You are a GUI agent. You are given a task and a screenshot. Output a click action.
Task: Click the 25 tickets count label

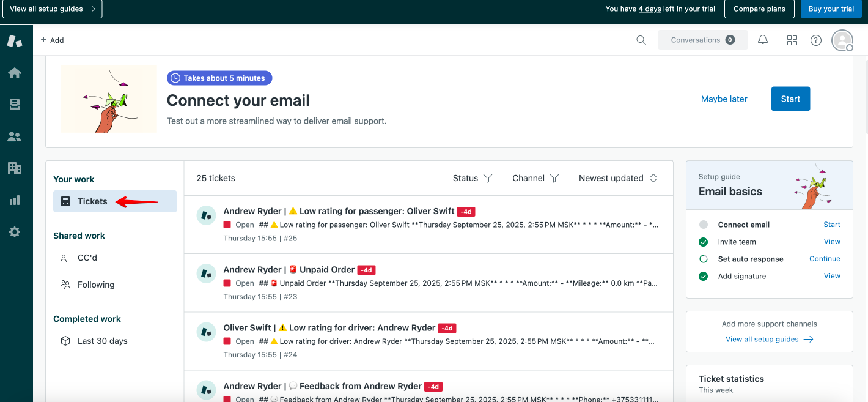point(216,178)
